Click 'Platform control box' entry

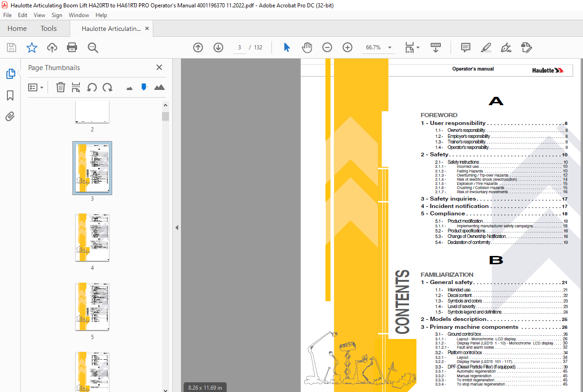(x=464, y=352)
